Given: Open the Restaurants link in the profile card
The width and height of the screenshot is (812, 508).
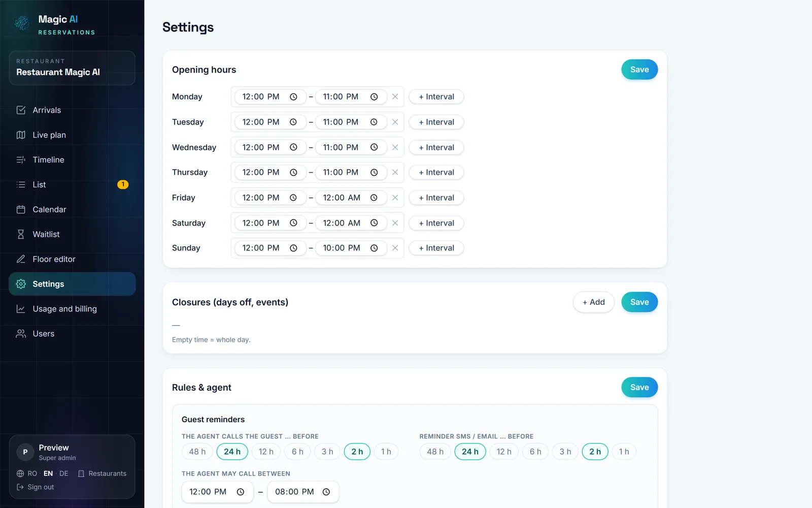Looking at the screenshot, I should point(102,473).
